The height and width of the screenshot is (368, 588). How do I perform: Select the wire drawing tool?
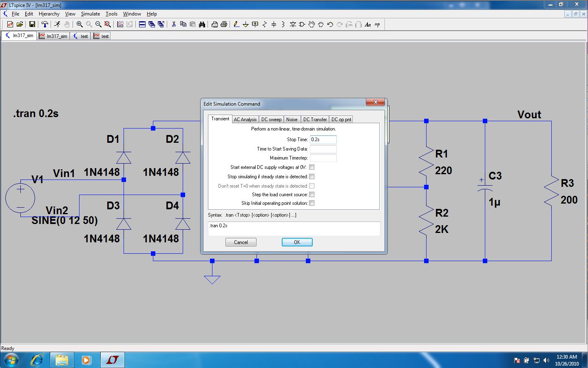coord(236,24)
